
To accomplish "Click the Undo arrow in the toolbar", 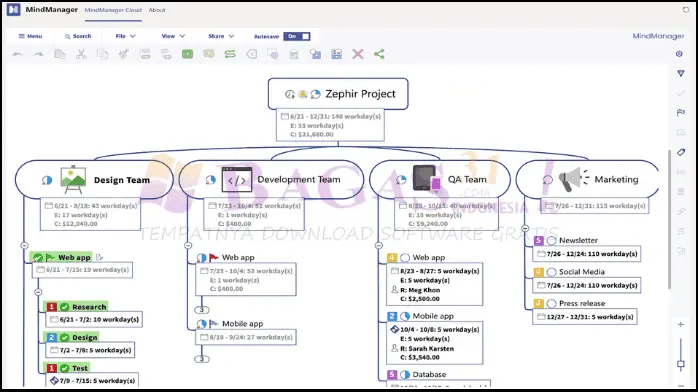I will 17,54.
